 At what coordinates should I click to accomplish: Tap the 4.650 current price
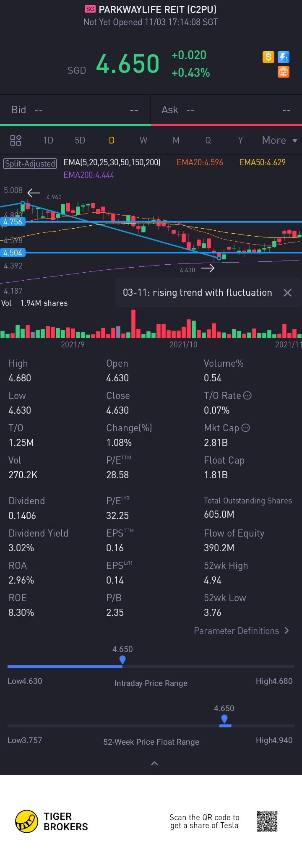point(128,64)
